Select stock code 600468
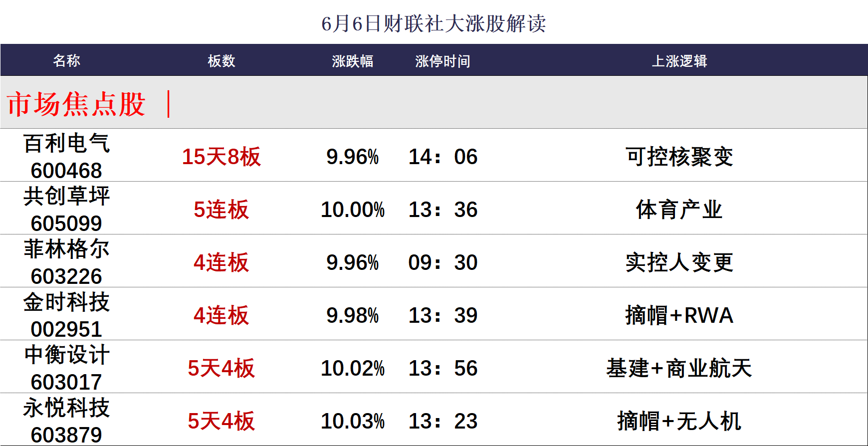 click(x=66, y=171)
